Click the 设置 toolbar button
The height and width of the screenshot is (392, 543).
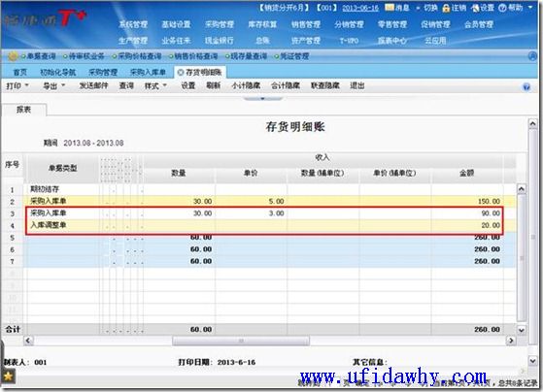(188, 85)
